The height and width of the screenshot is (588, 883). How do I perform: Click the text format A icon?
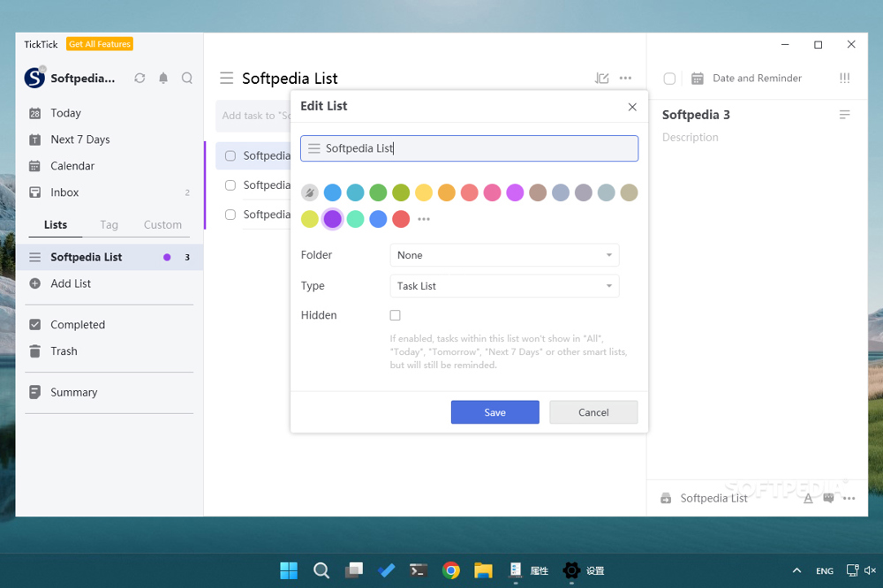click(x=808, y=498)
